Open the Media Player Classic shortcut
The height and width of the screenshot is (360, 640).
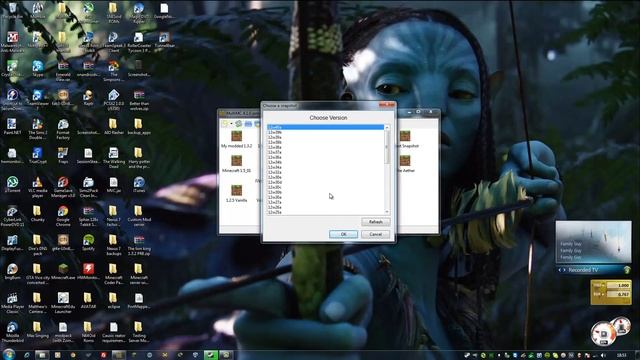pos(12,303)
